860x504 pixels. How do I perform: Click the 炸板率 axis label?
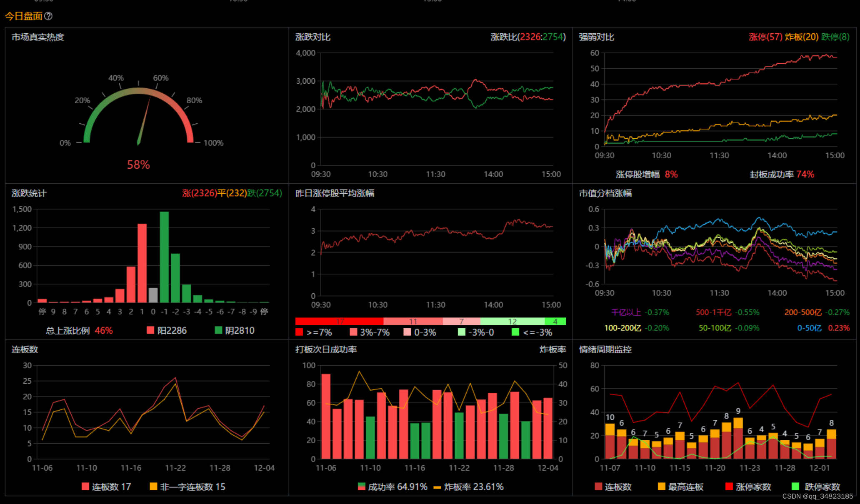[x=552, y=349]
